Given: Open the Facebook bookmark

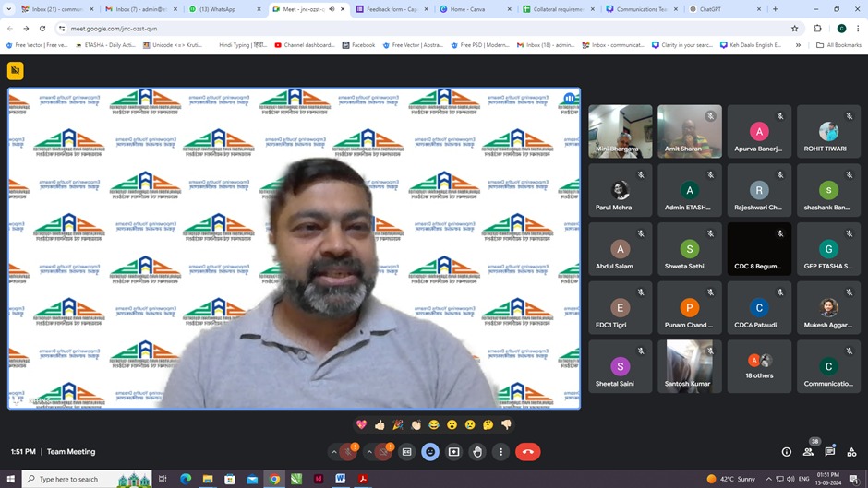Looking at the screenshot, I should click(x=358, y=45).
